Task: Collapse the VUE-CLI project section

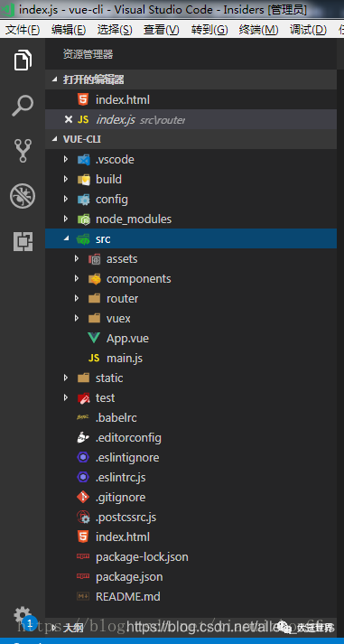Action: 55,140
